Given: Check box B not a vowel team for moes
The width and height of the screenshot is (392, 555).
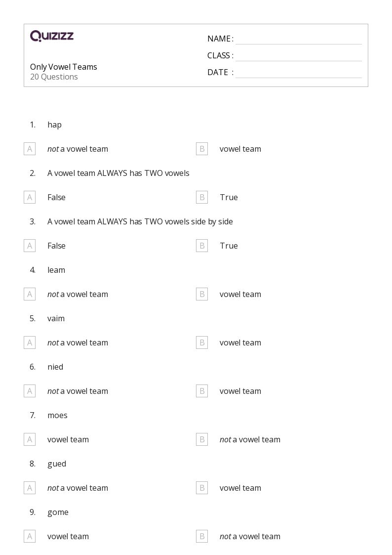Looking at the screenshot, I should (x=202, y=440).
